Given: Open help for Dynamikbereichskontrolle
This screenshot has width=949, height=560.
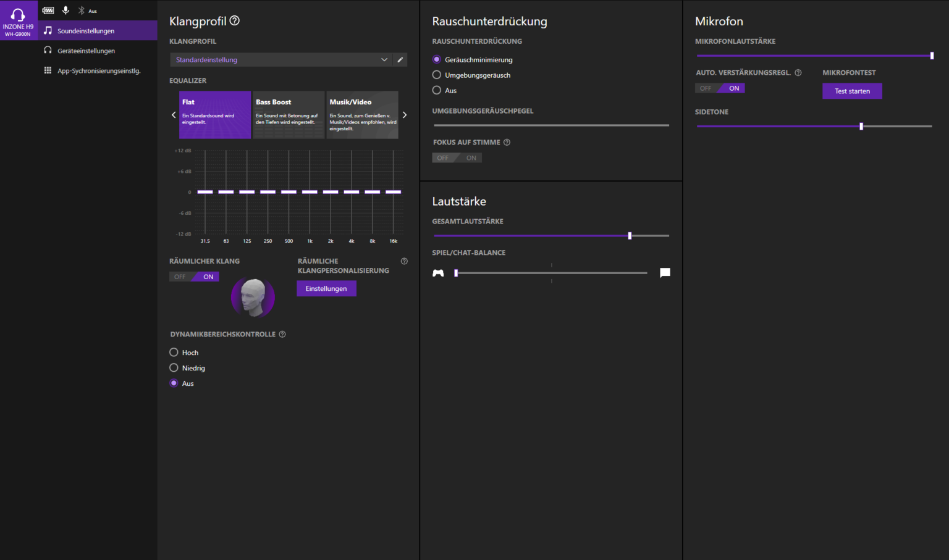Looking at the screenshot, I should [282, 335].
